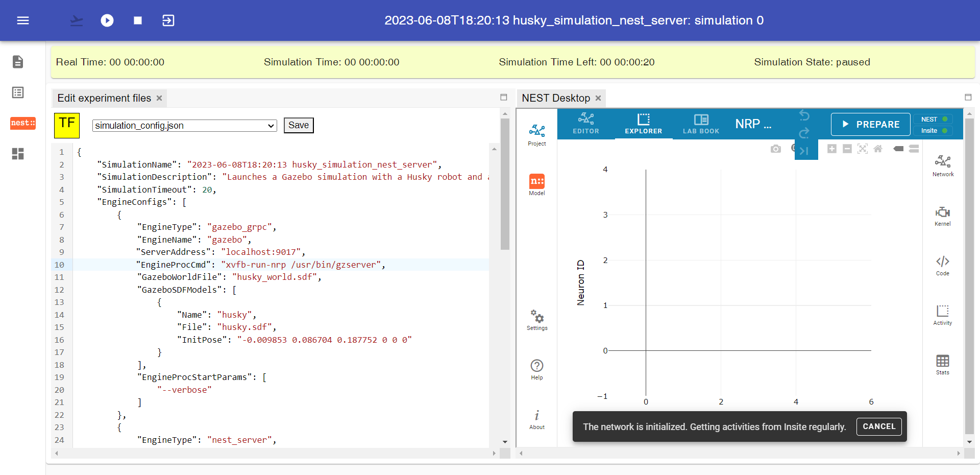
Task: Open Model in NEST Desktop sidebar
Action: coord(537,185)
